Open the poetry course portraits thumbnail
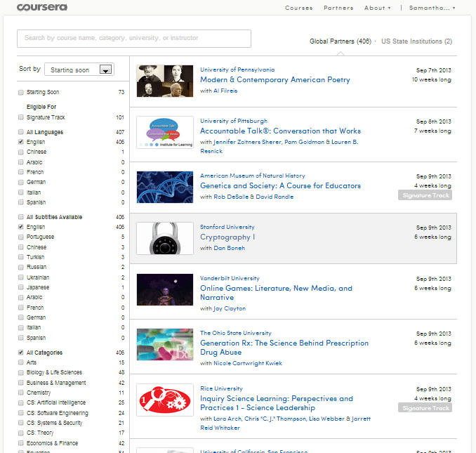 [x=165, y=81]
